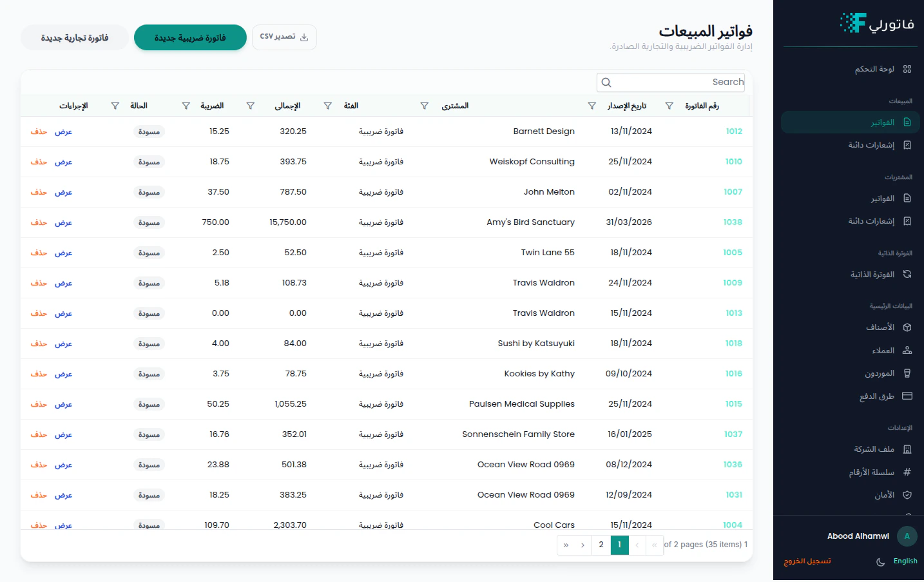Click the company profile (ملف الشركة) building icon

[907, 449]
